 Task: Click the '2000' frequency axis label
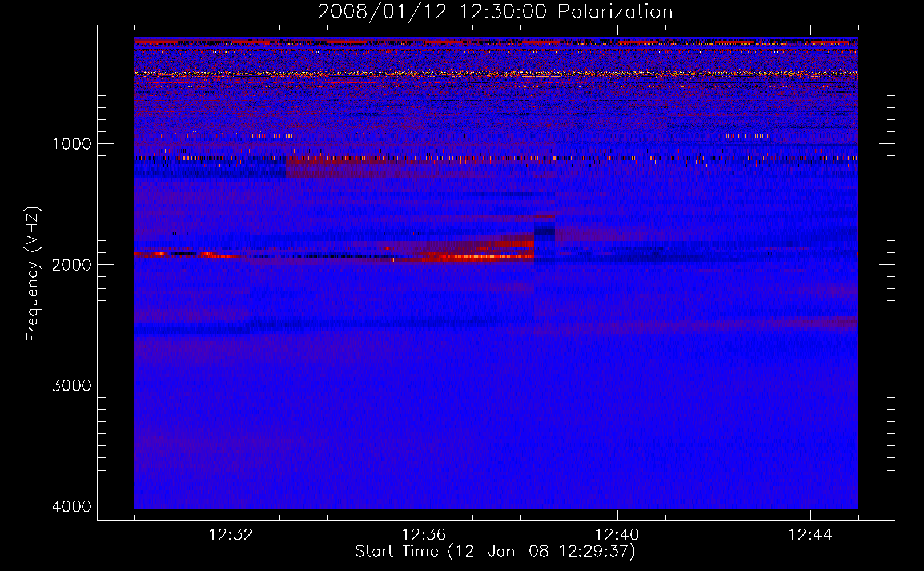point(71,264)
